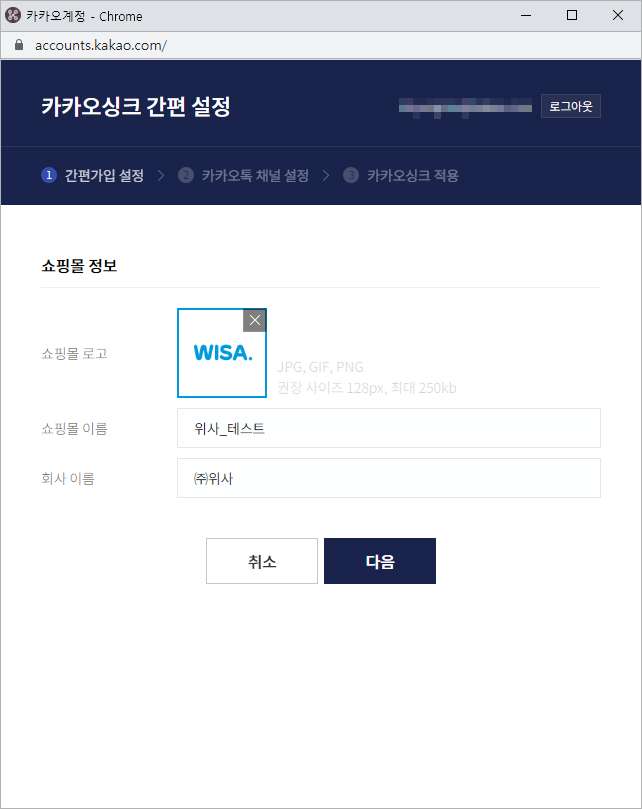Click the 카카오싱크 간편 설정 heading
642x809 pixels.
point(136,107)
